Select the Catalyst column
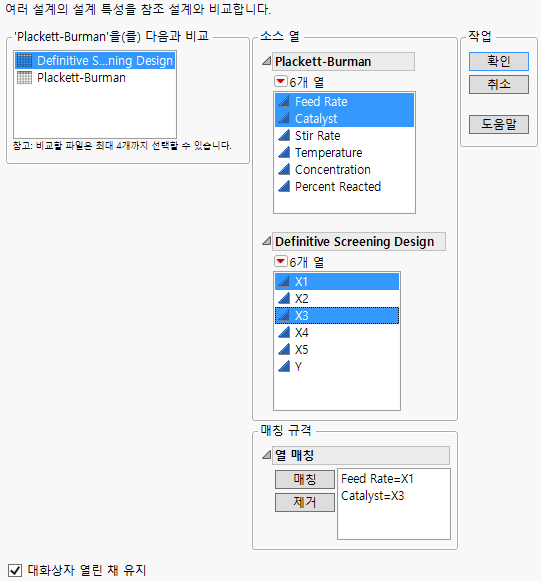 click(344, 118)
